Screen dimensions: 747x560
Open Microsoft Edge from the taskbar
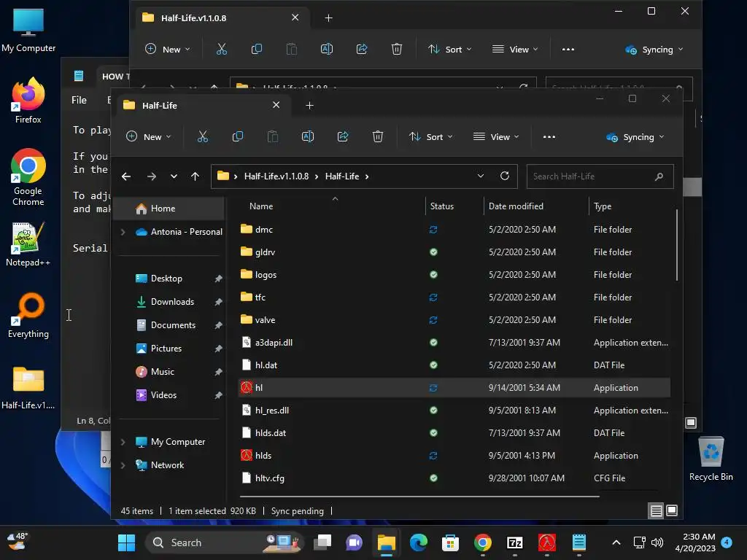click(419, 542)
